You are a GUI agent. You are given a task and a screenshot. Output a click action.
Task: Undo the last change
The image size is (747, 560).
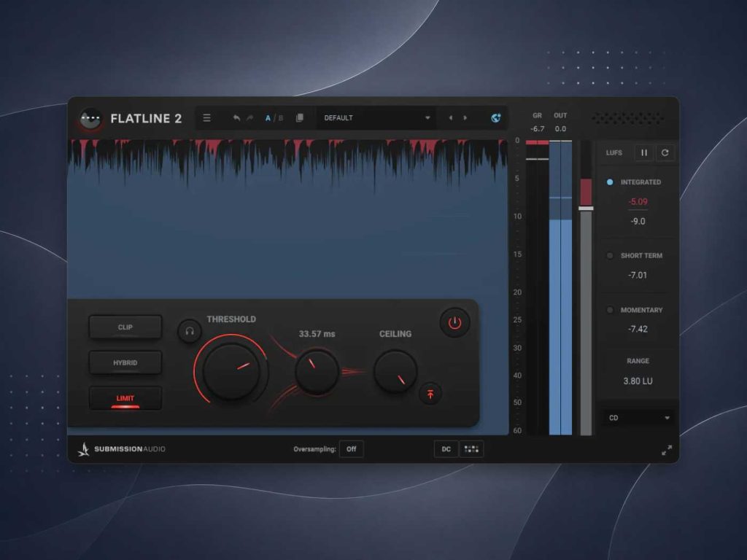[x=236, y=117]
